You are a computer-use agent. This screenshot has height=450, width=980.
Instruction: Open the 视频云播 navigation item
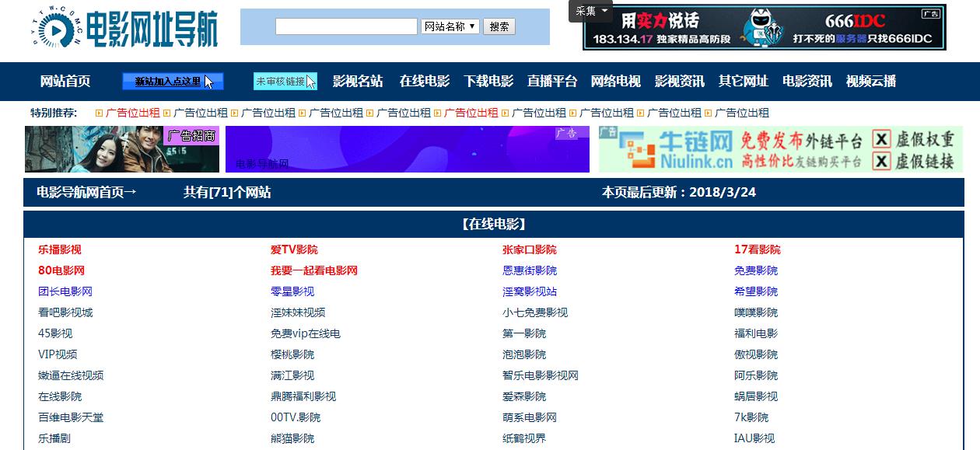[x=871, y=81]
